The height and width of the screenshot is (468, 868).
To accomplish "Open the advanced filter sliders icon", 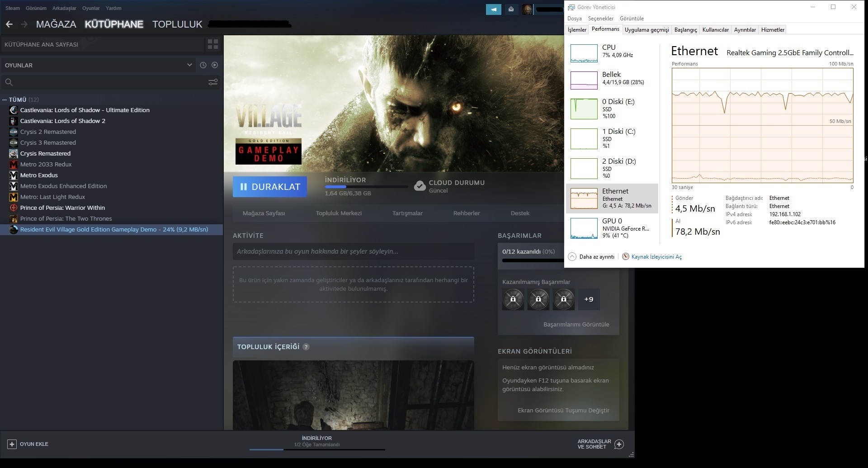I will (x=212, y=82).
